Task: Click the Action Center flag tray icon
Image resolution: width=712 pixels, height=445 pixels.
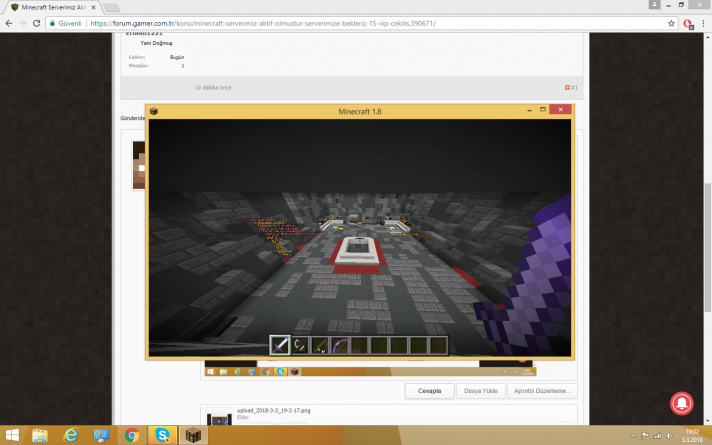Action: click(x=645, y=436)
